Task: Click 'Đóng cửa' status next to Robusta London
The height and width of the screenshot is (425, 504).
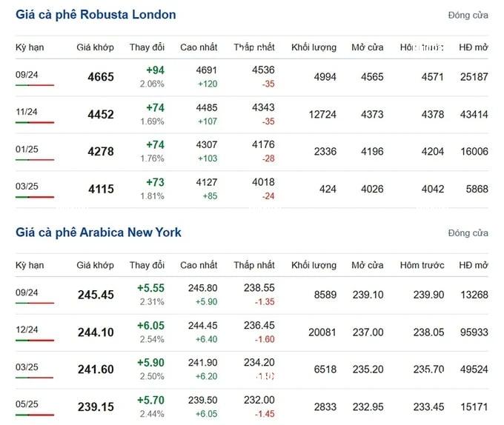Action: (468, 15)
